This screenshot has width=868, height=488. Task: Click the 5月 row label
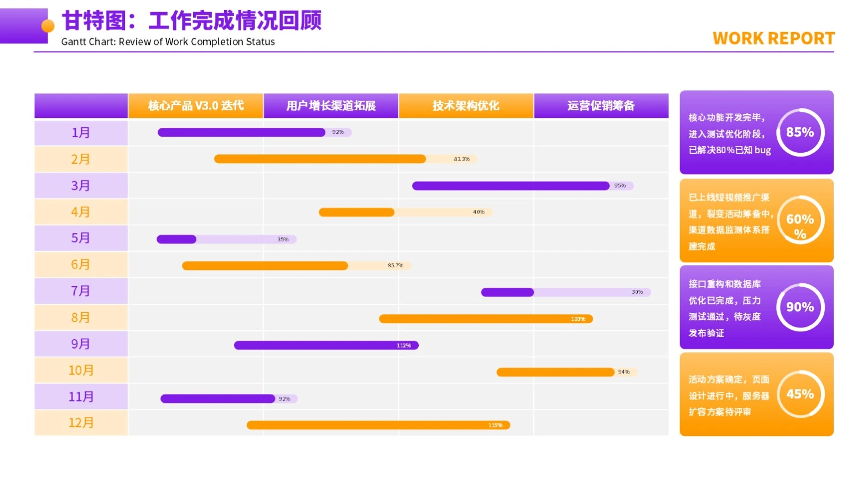pos(81,238)
